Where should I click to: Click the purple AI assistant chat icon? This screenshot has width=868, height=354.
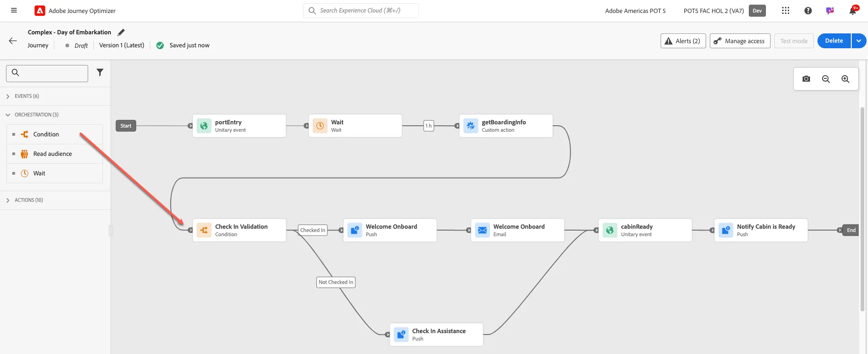click(x=830, y=11)
